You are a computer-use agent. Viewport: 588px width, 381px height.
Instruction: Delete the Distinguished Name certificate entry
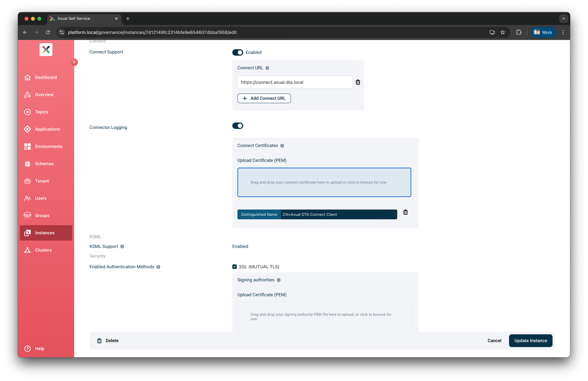pyautogui.click(x=405, y=212)
